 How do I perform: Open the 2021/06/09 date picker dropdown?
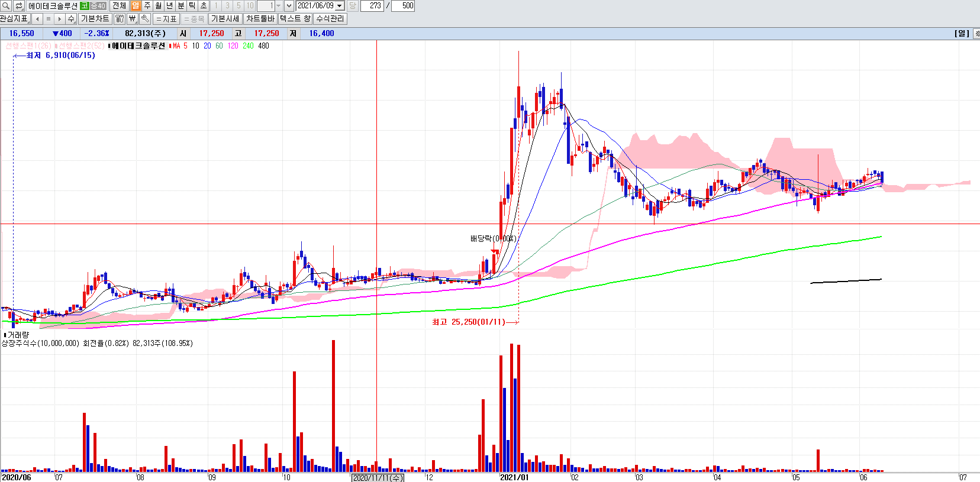pos(340,6)
